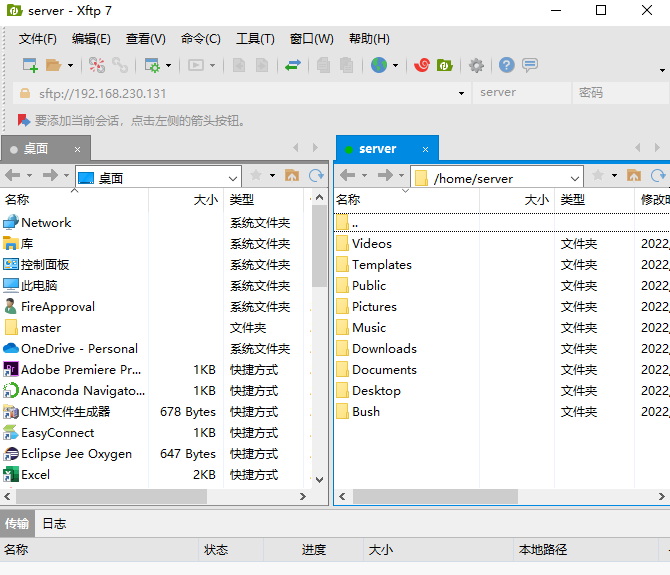Viewport: 670px width, 575px height.
Task: Click the local pane vertical scrollbar thumb
Action: click(x=319, y=246)
